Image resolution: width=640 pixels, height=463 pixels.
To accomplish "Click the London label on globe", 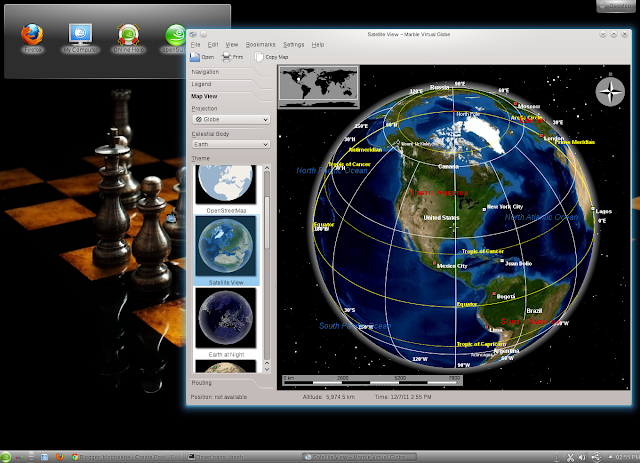I will (x=553, y=138).
